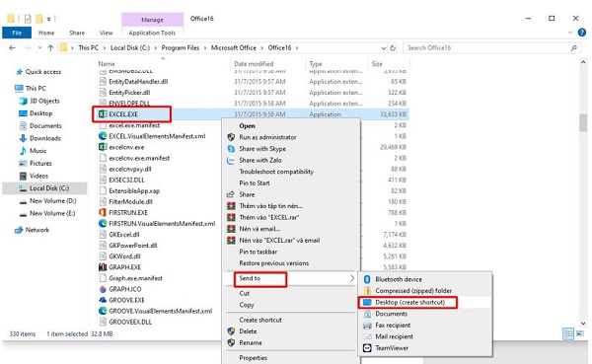Open the Application Tools tab
Screen dimensions: 592x364
click(x=152, y=33)
